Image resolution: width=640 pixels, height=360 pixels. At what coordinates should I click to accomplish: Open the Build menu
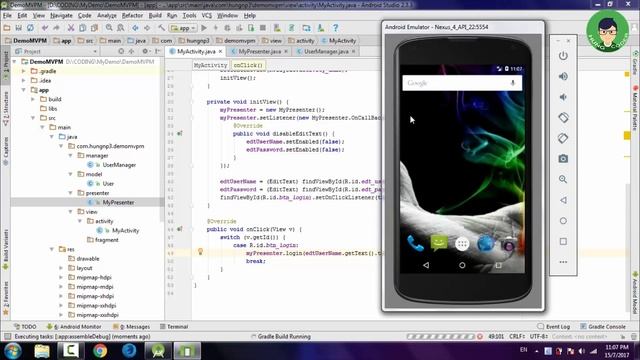click(x=155, y=16)
